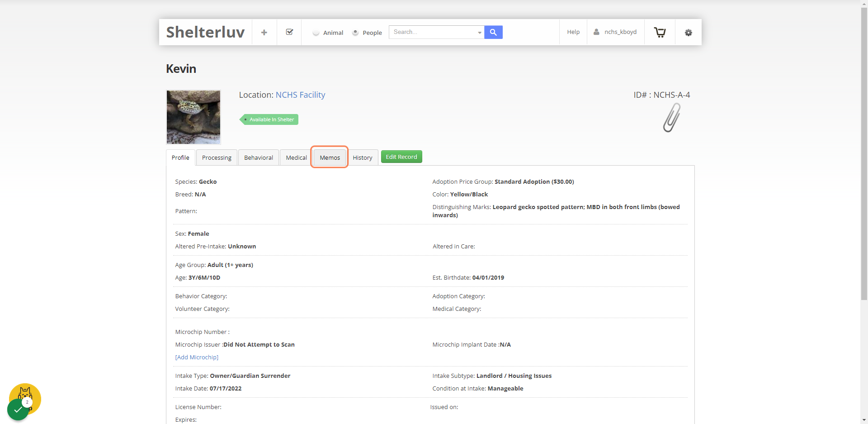Click the color value Yellow/Black
The height and width of the screenshot is (424, 868).
(x=469, y=194)
